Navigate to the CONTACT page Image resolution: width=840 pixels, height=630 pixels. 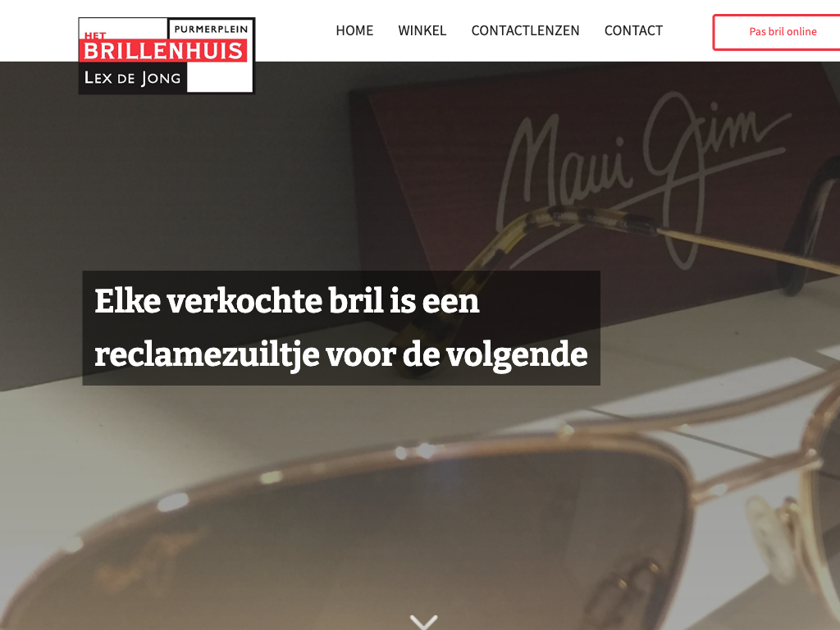(x=633, y=30)
